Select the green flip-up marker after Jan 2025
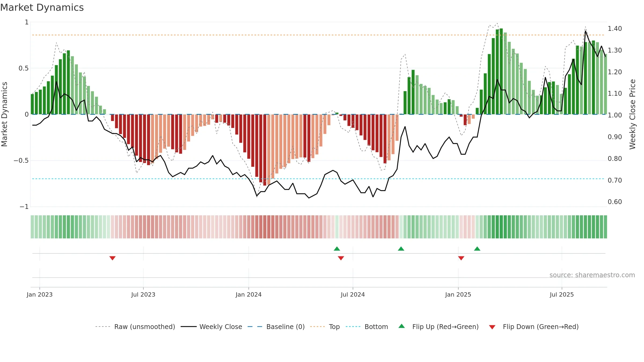 [x=477, y=249]
